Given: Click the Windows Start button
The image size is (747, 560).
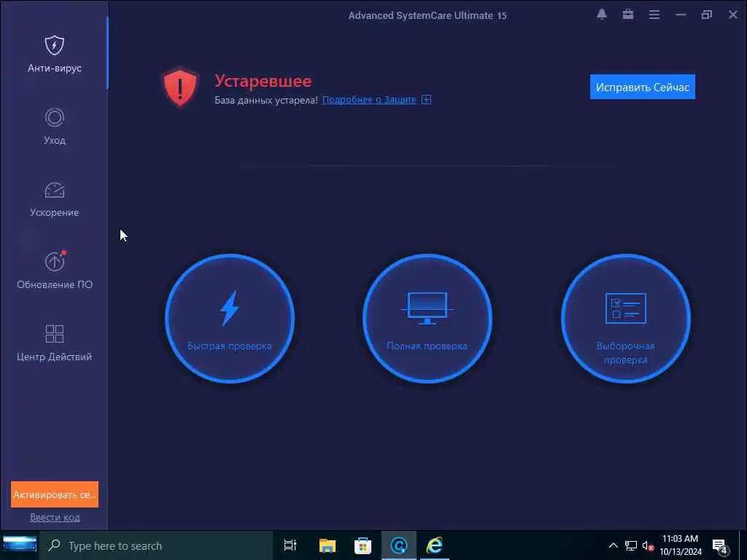Looking at the screenshot, I should (20, 545).
